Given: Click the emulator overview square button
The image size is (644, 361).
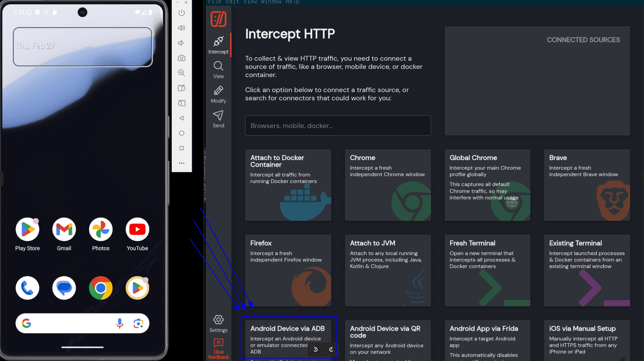Looking at the screenshot, I should (x=181, y=148).
